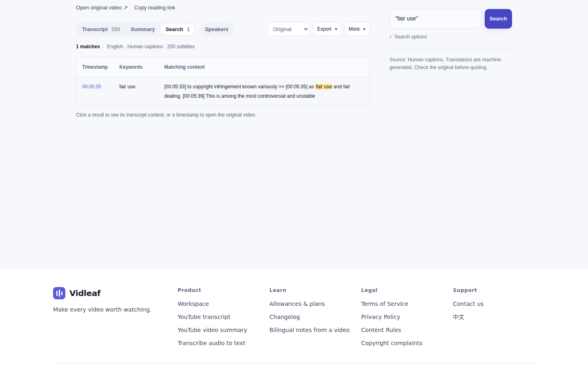Open Transcribe audio to text link
The image size is (588, 368).
(x=212, y=343)
